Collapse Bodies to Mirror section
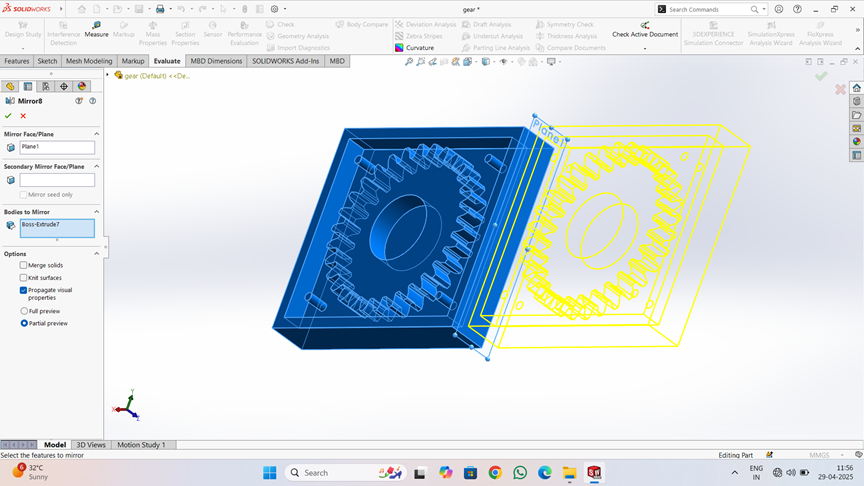 pyautogui.click(x=96, y=212)
